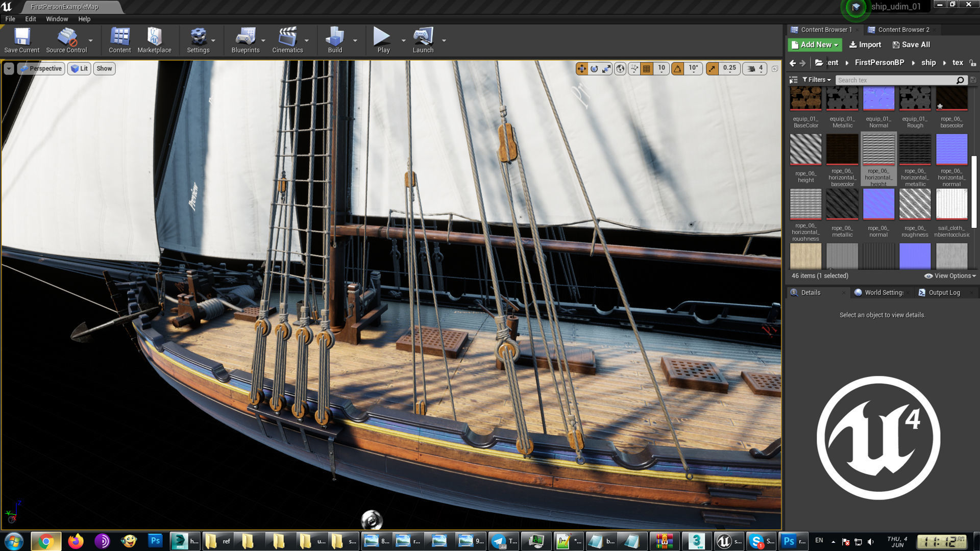Image resolution: width=980 pixels, height=551 pixels.
Task: Click Chrome icon in taskbar
Action: coord(46,541)
